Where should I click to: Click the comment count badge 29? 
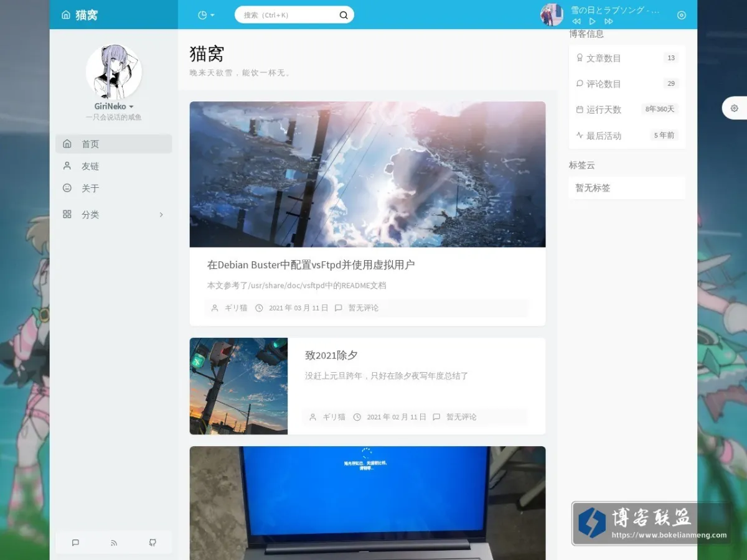(x=670, y=83)
